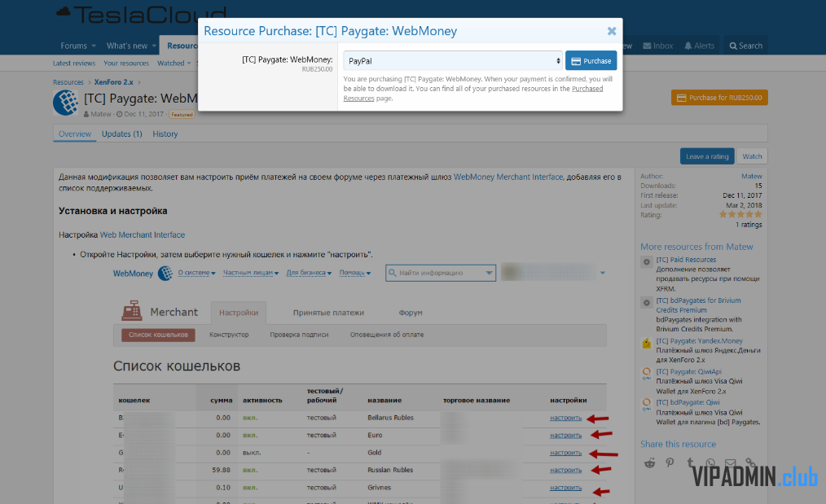The height and width of the screenshot is (504, 826).
Task: Expand the What's new dropdown arrow
Action: 154,46
